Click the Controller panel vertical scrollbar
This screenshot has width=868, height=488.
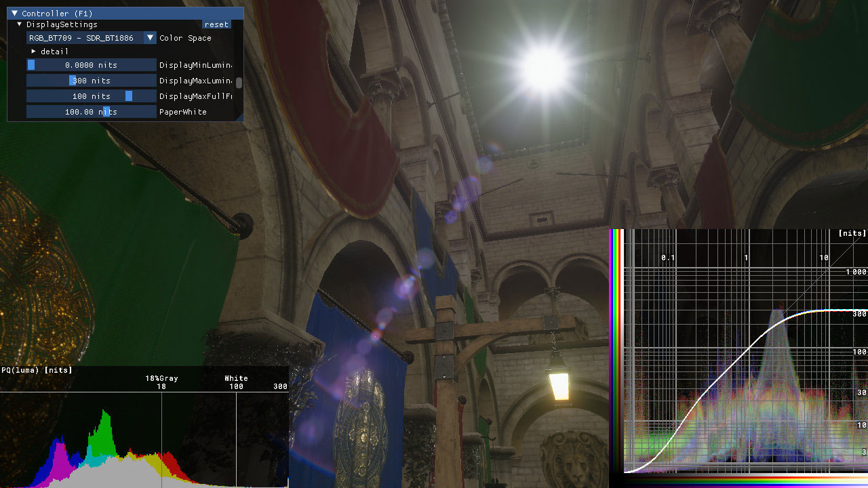point(239,83)
